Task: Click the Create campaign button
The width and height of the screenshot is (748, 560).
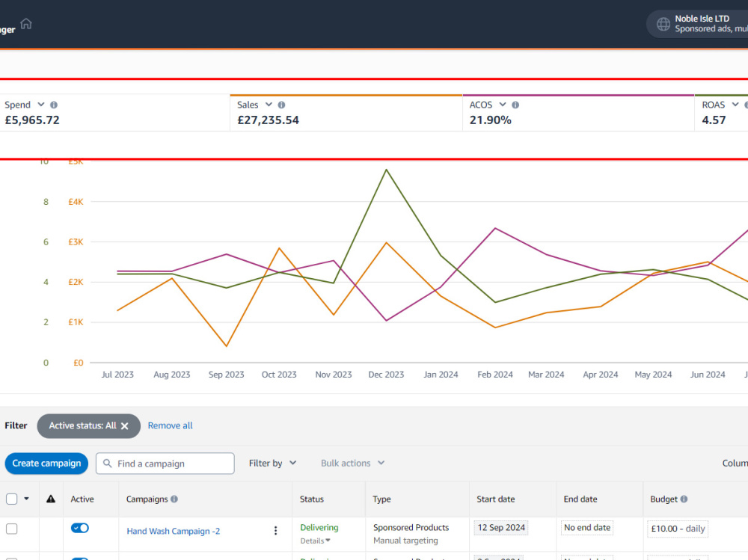Action: pos(46,463)
